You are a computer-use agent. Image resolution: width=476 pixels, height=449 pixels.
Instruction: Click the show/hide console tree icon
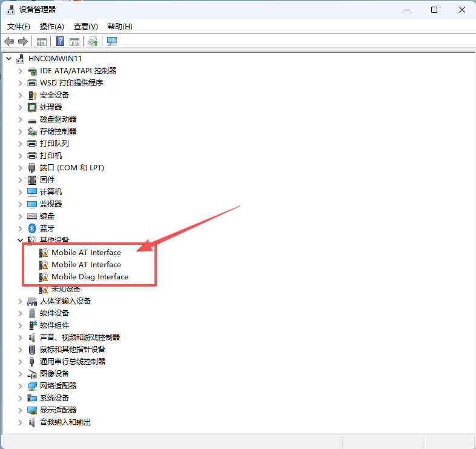42,41
